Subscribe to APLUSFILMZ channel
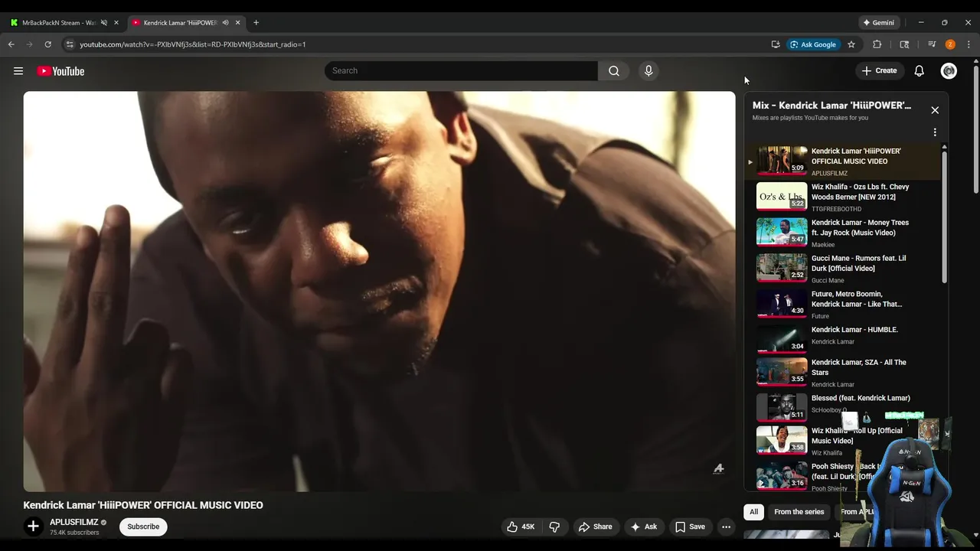Screen dimensions: 980x551 [x=143, y=527]
